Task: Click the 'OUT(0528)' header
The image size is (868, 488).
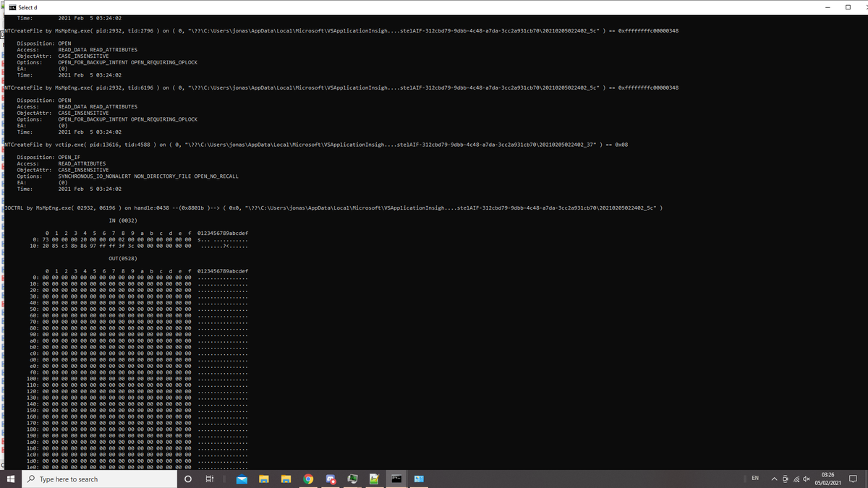Action: [123, 258]
